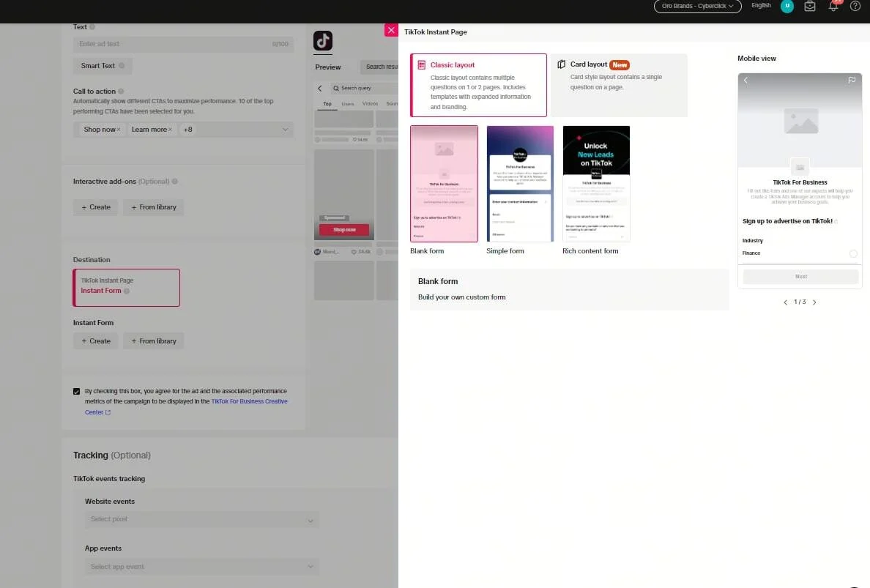The height and width of the screenshot is (588, 870).
Task: Click the briefcase icon in top bar
Action: 809,6
